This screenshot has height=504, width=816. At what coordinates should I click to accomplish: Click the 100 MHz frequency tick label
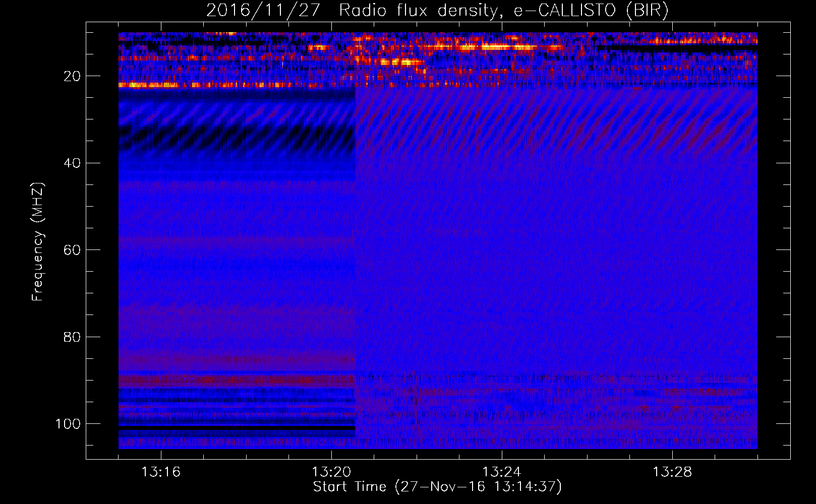(x=68, y=424)
